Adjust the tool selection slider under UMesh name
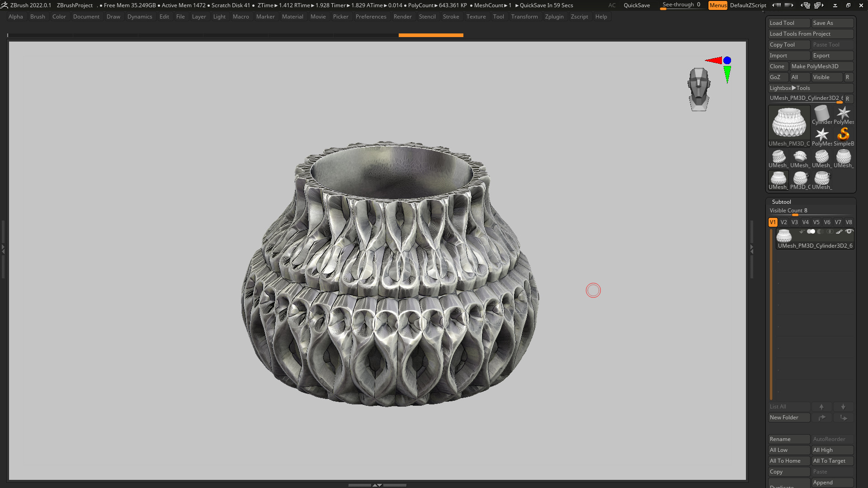The width and height of the screenshot is (868, 488). 806,99
